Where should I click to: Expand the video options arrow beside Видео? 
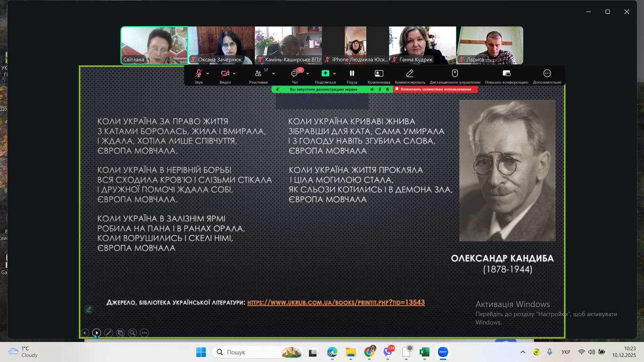234,73
